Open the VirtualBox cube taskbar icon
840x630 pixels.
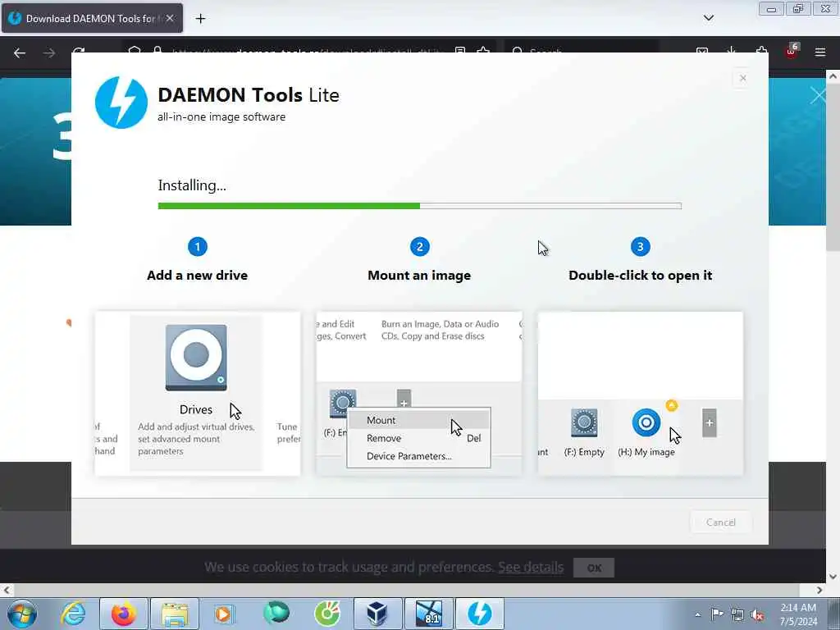point(377,614)
